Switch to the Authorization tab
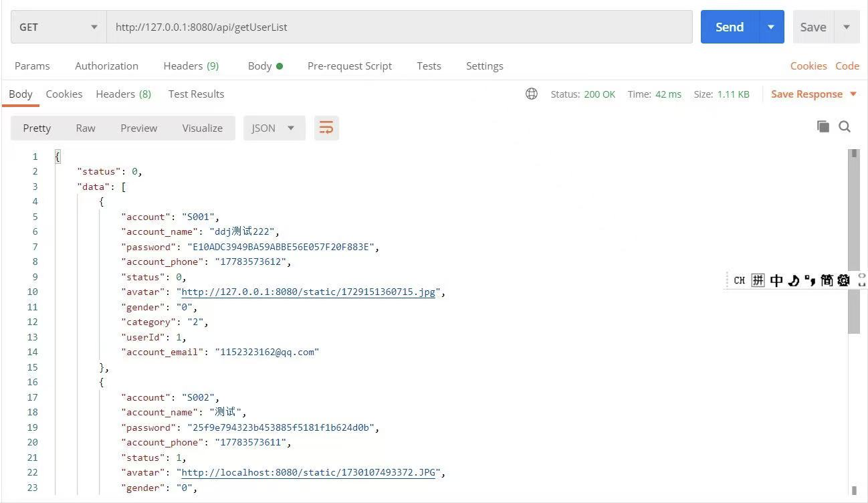This screenshot has width=868, height=503. tap(106, 66)
